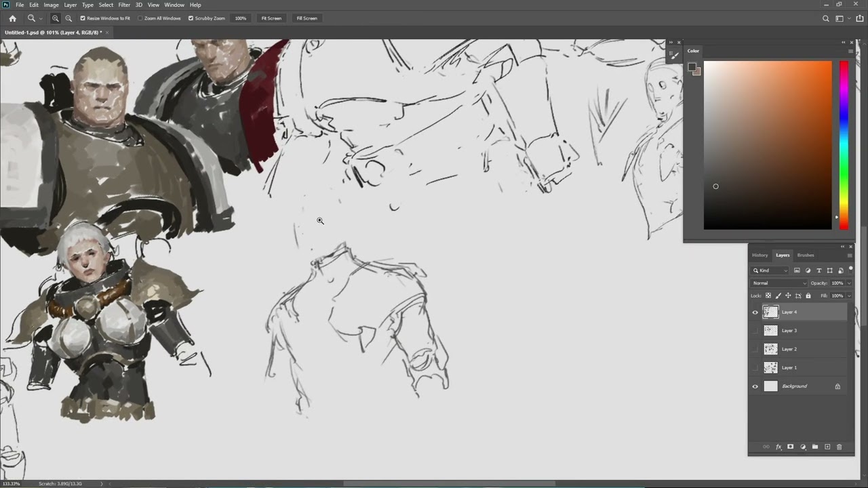Image resolution: width=868 pixels, height=488 pixels.
Task: Click the lock icon on Background layer
Action: [837, 386]
